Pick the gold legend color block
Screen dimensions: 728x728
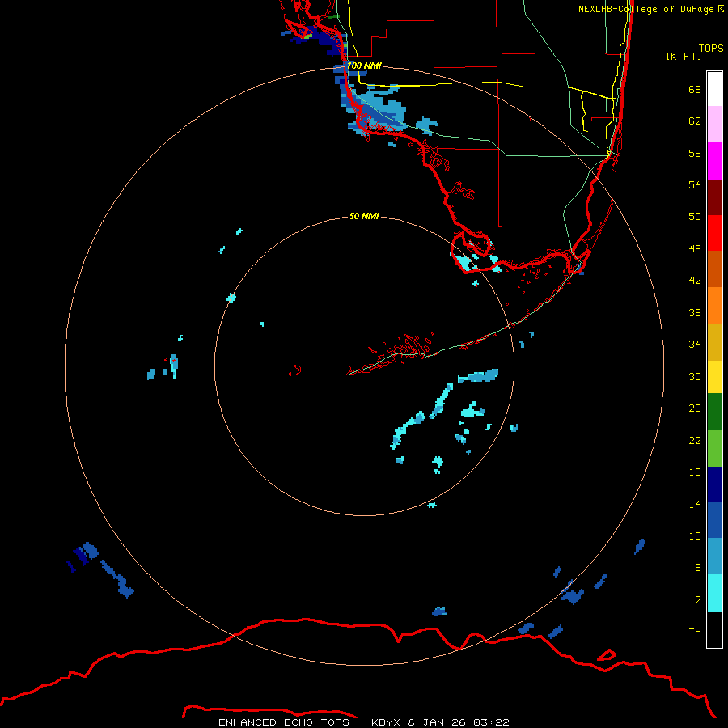click(714, 342)
